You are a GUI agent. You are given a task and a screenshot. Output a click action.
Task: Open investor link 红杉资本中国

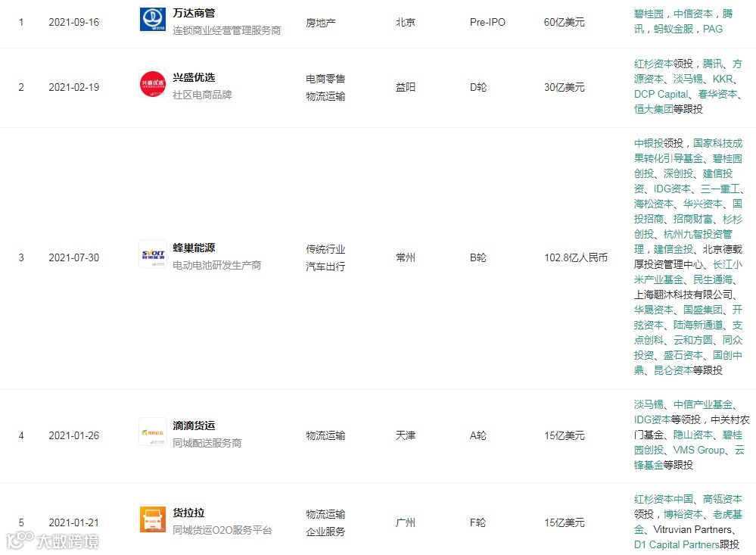click(664, 499)
